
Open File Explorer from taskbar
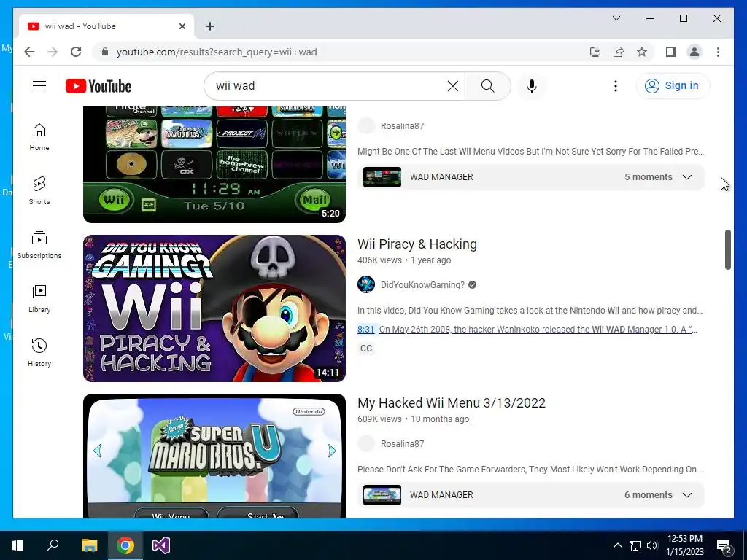click(89, 545)
